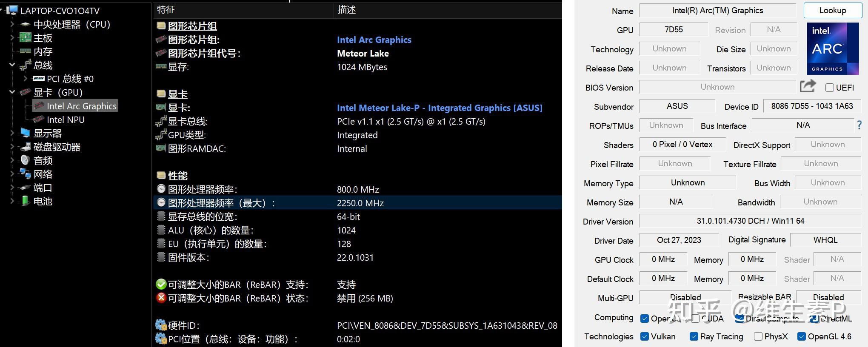
Task: Toggle the OpenGL 4.6 checkbox
Action: point(802,336)
